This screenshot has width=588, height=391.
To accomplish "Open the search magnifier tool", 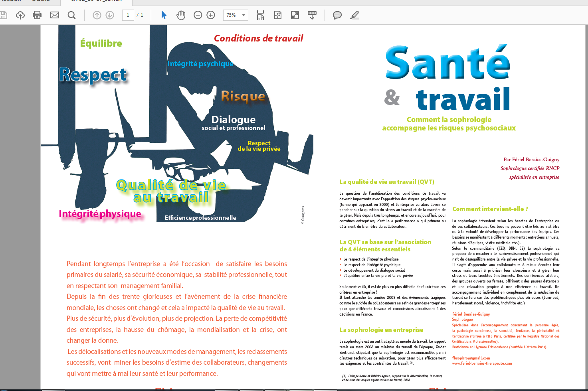I will (x=72, y=15).
